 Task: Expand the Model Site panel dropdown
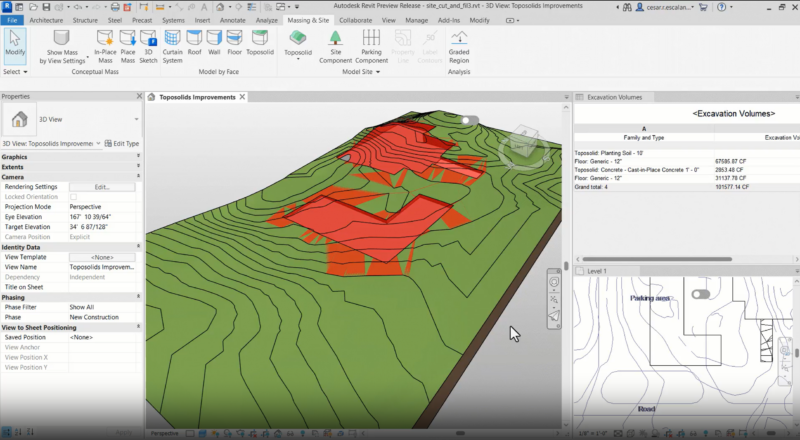coord(361,72)
